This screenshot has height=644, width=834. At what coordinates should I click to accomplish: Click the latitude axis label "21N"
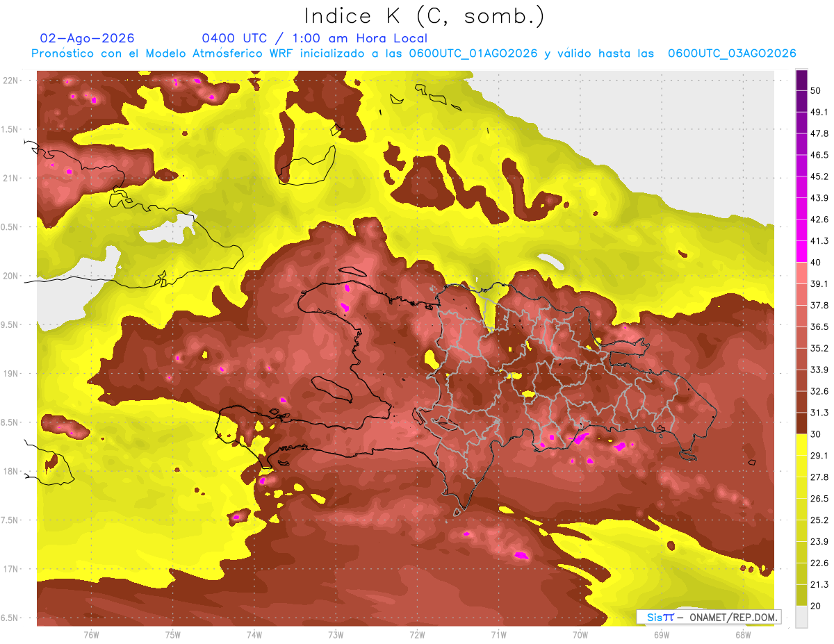[x=11, y=179]
